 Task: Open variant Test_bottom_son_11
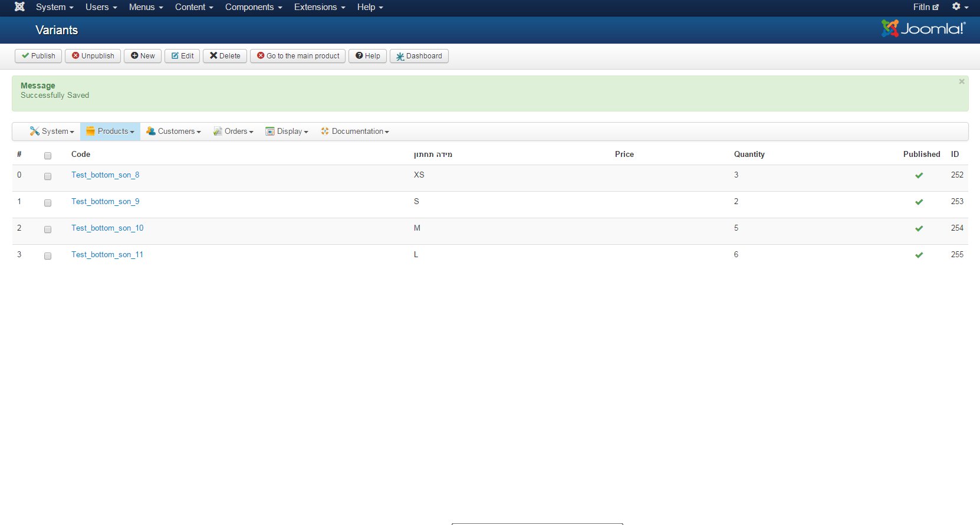107,255
